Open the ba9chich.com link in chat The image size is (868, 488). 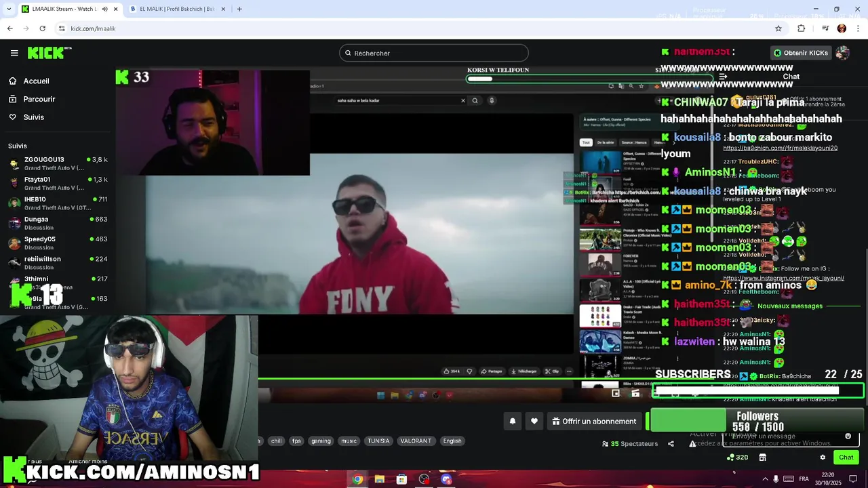(x=780, y=148)
